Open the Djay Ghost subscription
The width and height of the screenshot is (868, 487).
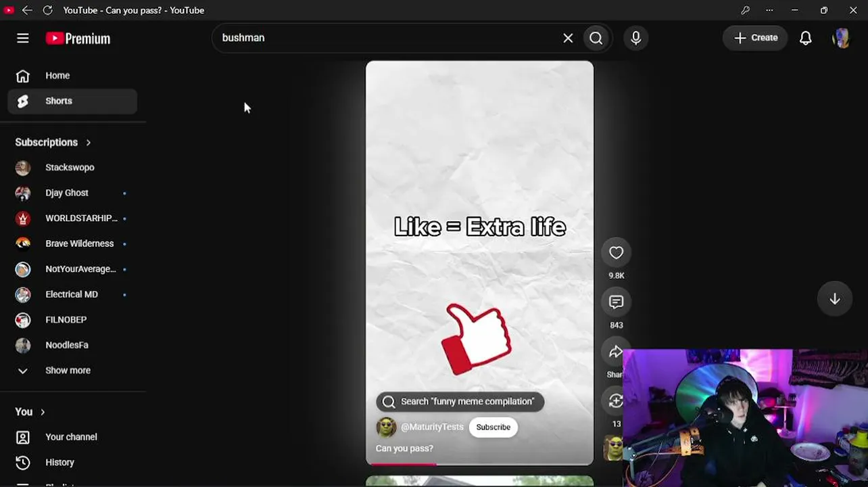point(72,193)
